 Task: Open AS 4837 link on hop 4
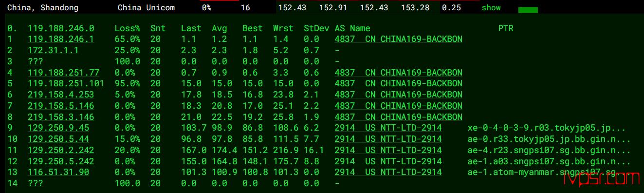pos(399,73)
